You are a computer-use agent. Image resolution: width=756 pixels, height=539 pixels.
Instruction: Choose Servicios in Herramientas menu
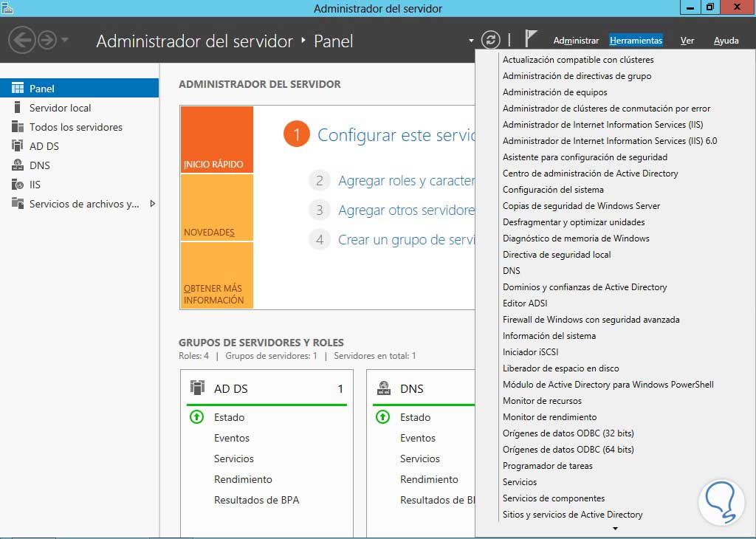point(520,481)
